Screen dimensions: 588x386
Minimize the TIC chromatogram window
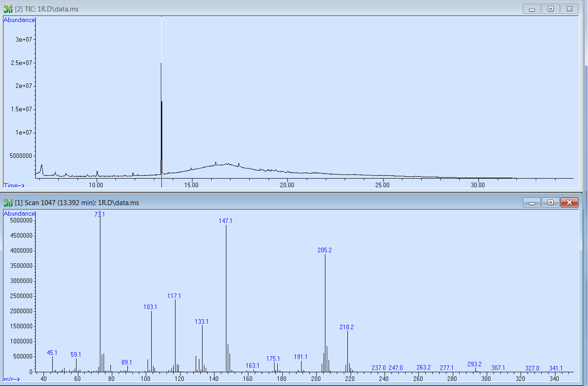532,9
